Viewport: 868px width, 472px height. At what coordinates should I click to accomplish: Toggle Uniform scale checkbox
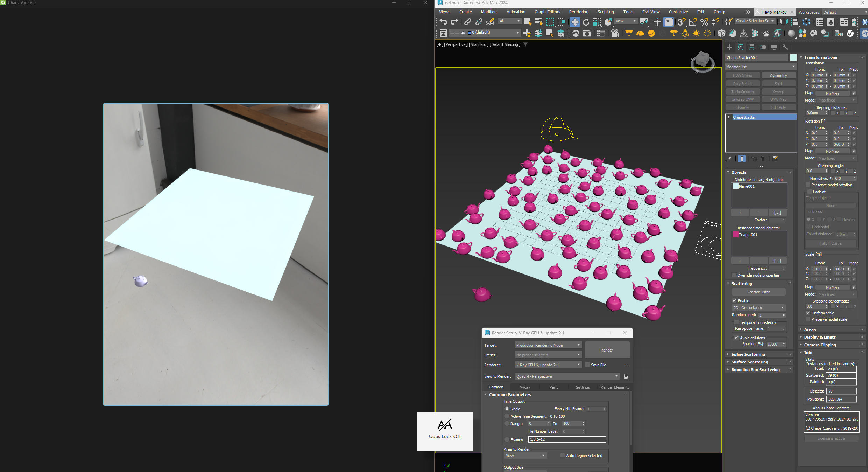pos(809,313)
